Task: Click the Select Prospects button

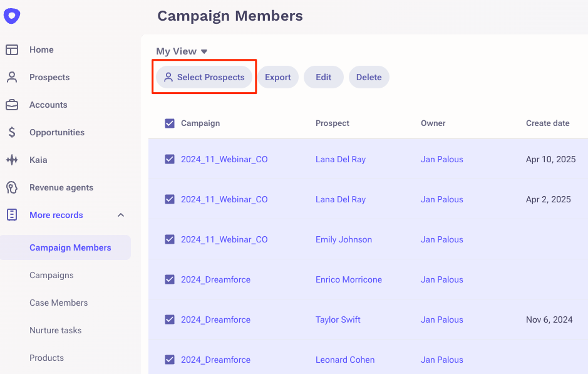Action: pyautogui.click(x=204, y=78)
